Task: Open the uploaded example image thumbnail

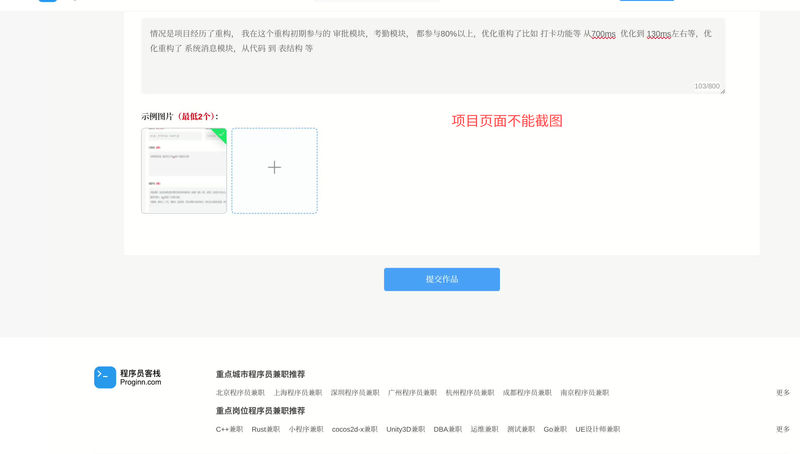Action: pos(184,171)
